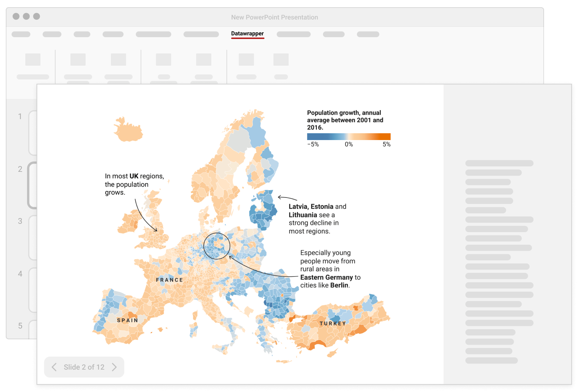Click the 'Population growth' legend title
The height and width of the screenshot is (392, 578).
pos(345,120)
